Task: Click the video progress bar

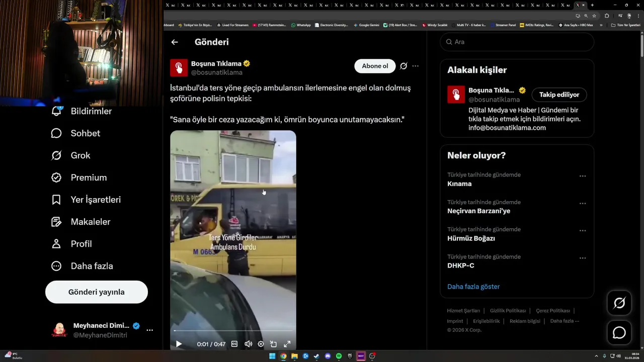Action: coord(233,330)
